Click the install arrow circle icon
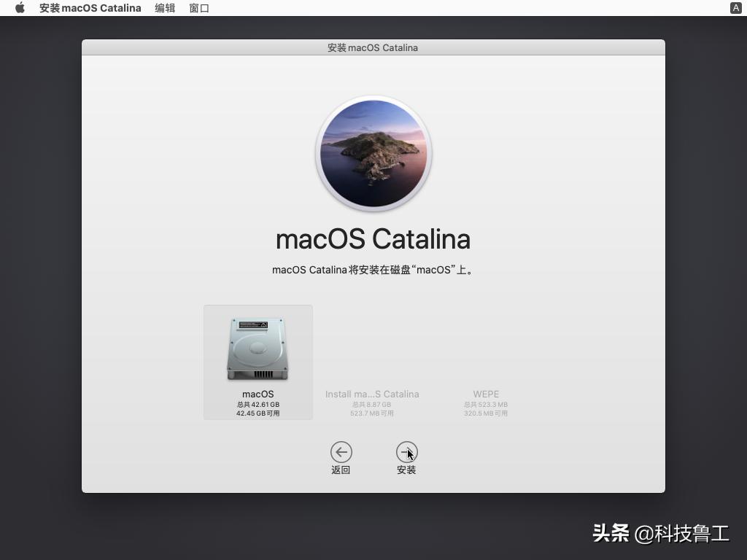747x560 pixels. tap(406, 451)
